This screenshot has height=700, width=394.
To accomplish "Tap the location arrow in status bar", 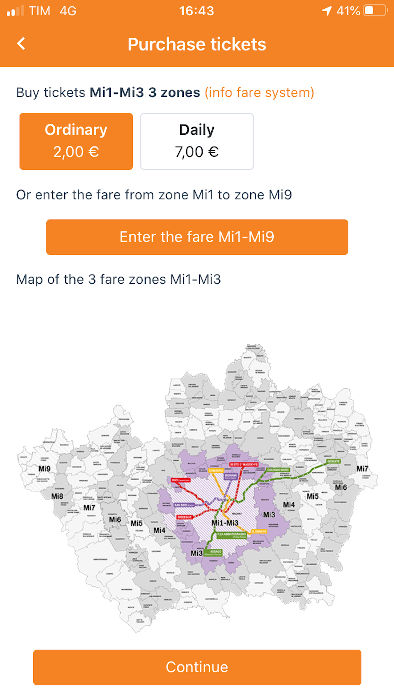I will (327, 11).
